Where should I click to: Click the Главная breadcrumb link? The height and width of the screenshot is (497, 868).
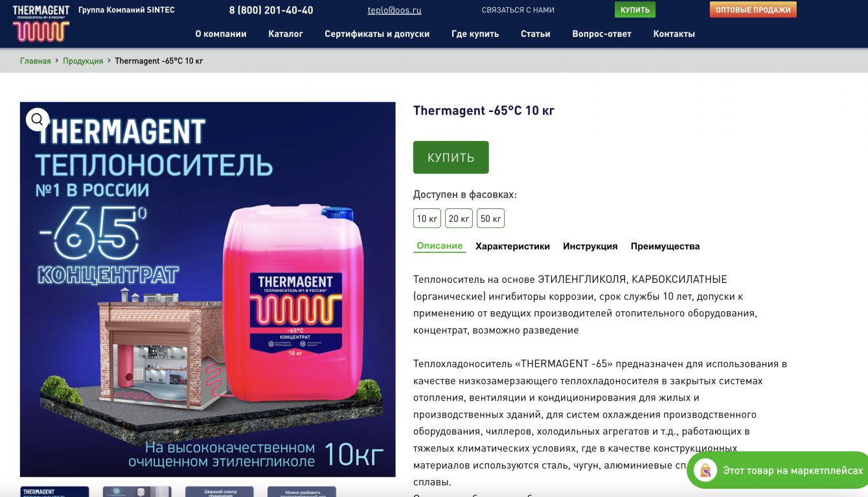point(36,61)
